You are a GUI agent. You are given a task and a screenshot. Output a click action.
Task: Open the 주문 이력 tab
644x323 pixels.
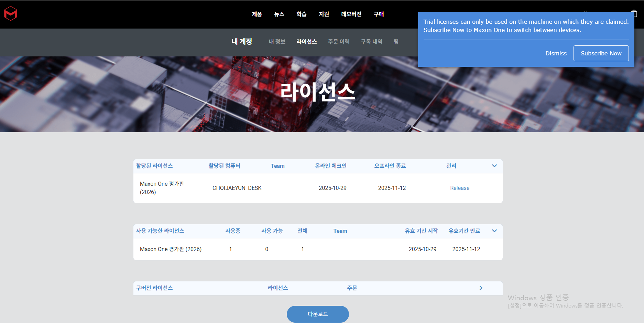(x=339, y=42)
